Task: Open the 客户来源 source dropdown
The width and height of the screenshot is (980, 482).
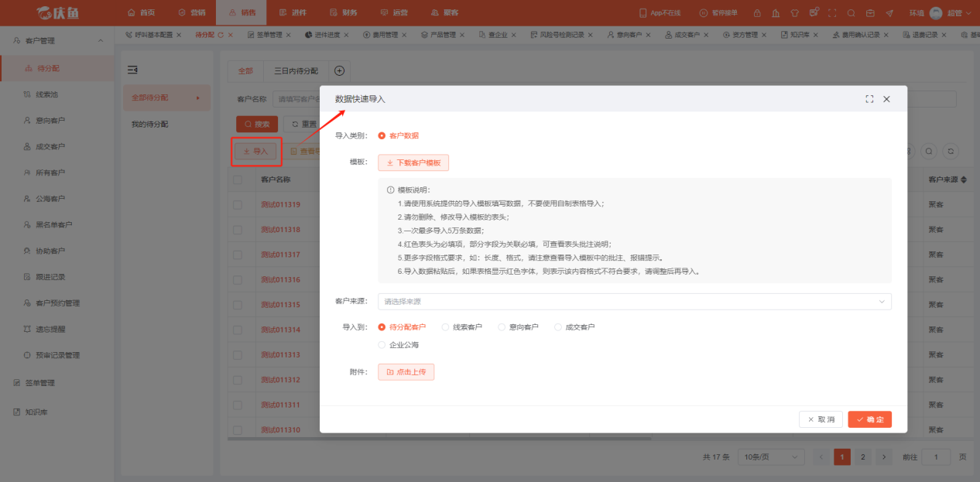Action: point(634,301)
